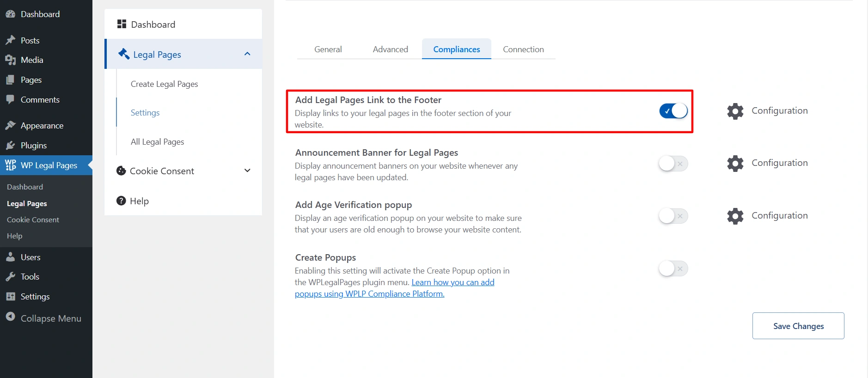Open Configuration label for Age Verification
This screenshot has width=868, height=378.
coord(780,215)
